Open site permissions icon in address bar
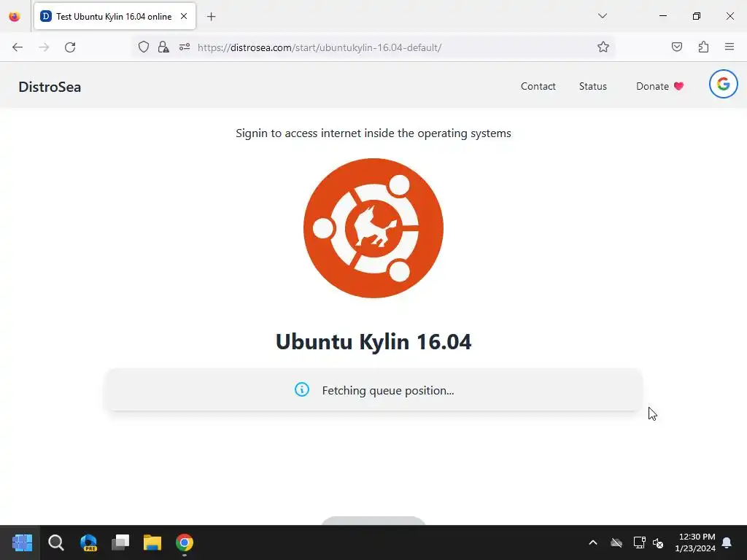This screenshot has height=560, width=747. 185,47
